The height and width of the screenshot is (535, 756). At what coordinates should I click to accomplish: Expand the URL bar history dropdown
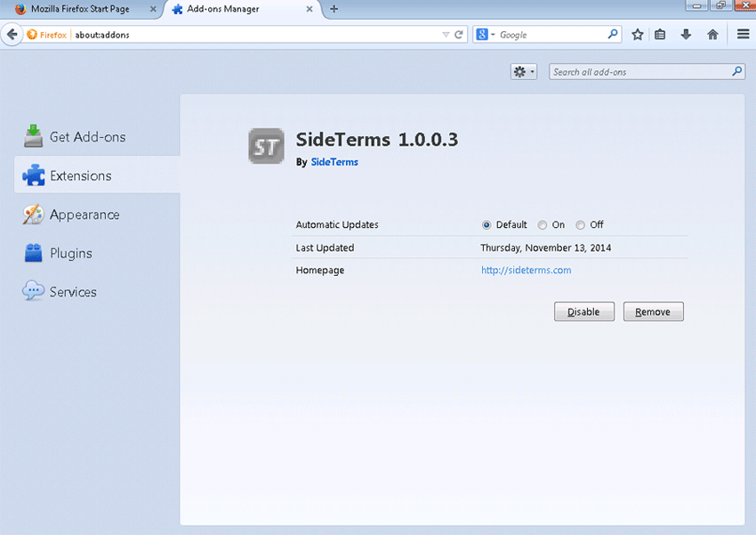click(x=446, y=35)
